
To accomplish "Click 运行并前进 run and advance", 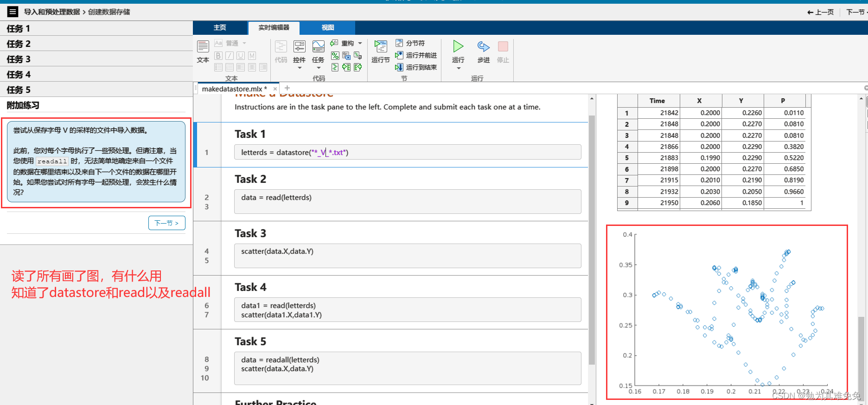I will click(x=415, y=55).
